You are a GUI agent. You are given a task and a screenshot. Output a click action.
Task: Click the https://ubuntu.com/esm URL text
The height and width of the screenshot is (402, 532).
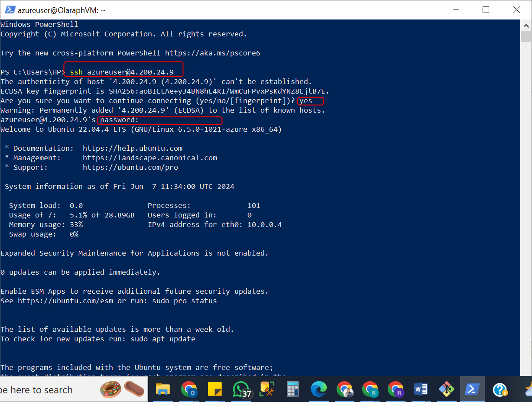tap(65, 301)
